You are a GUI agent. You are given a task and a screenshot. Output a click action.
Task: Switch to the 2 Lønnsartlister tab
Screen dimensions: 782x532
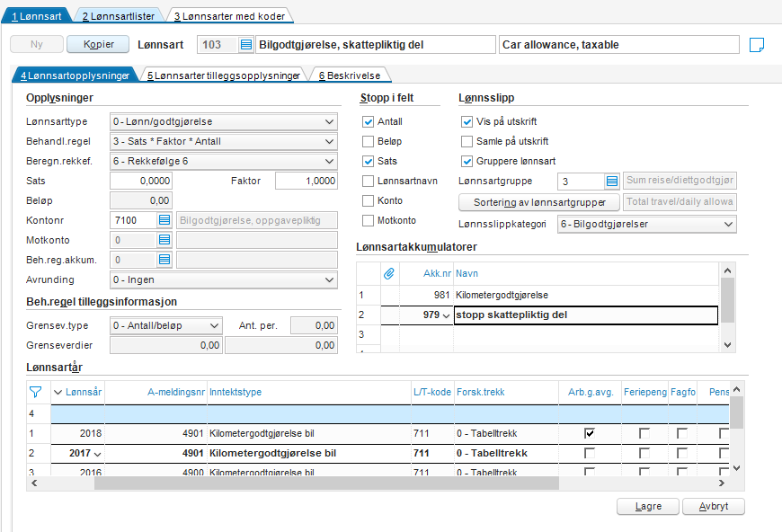point(118,16)
